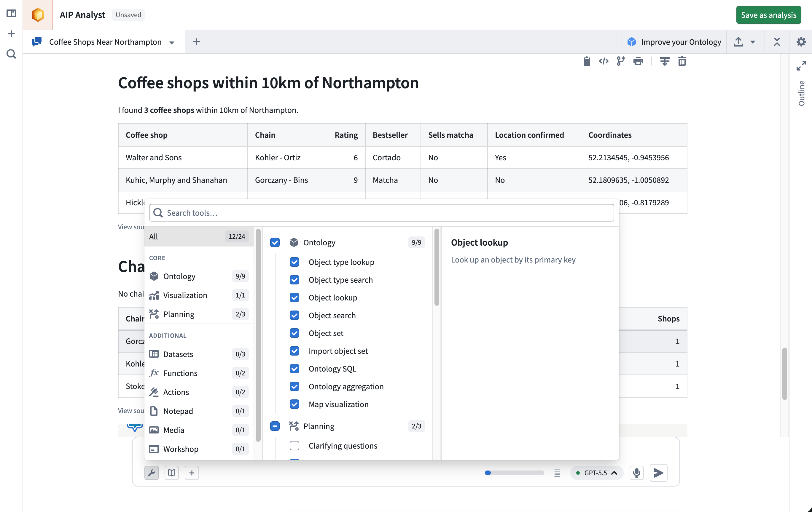Select the Workshop category

coord(199,449)
